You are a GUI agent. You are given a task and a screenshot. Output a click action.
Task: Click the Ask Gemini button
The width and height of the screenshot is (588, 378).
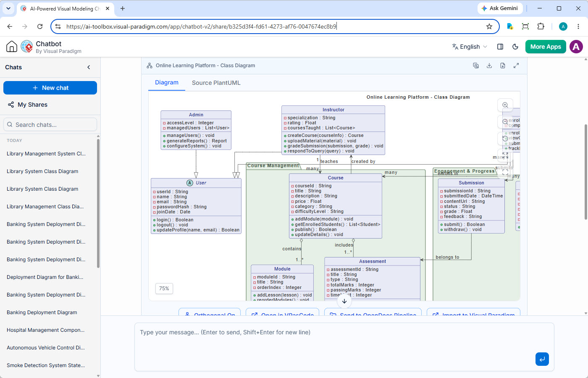pyautogui.click(x=500, y=8)
